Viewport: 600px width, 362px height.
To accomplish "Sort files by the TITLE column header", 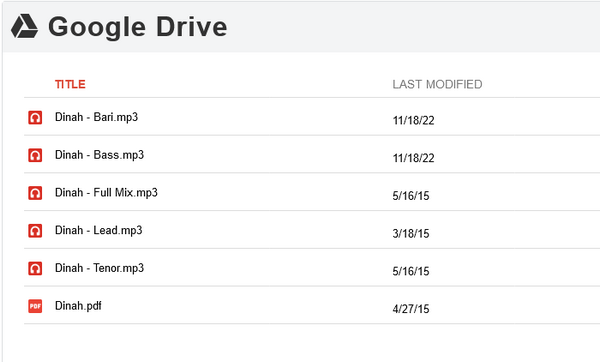I will (x=70, y=84).
